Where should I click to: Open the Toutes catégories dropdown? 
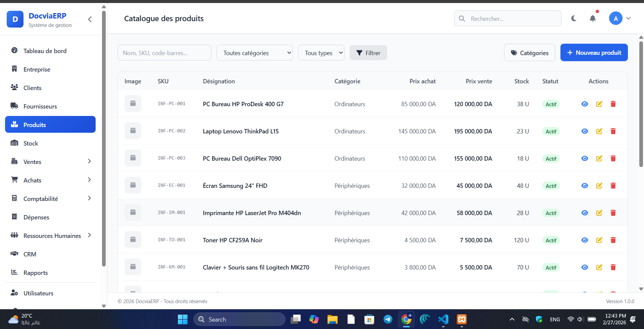pos(254,53)
